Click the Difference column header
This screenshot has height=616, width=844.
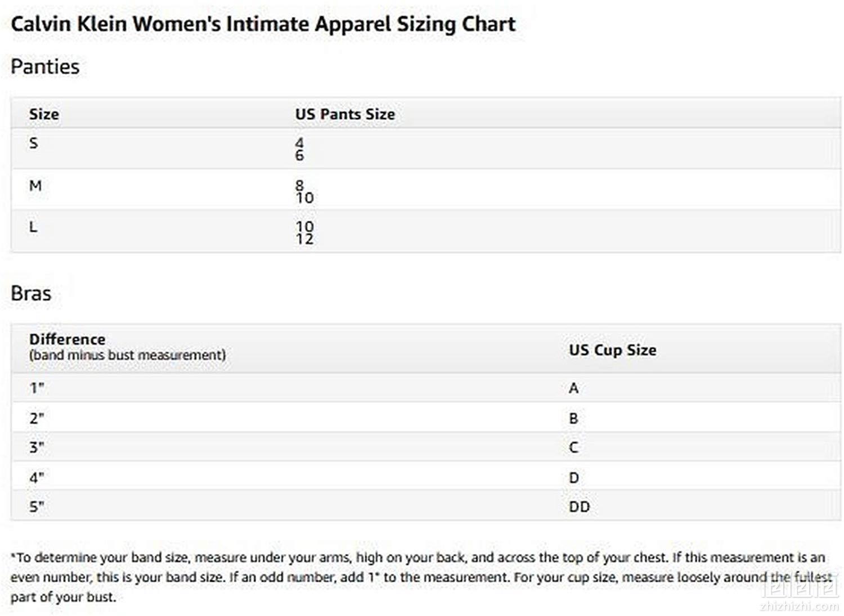(127, 347)
